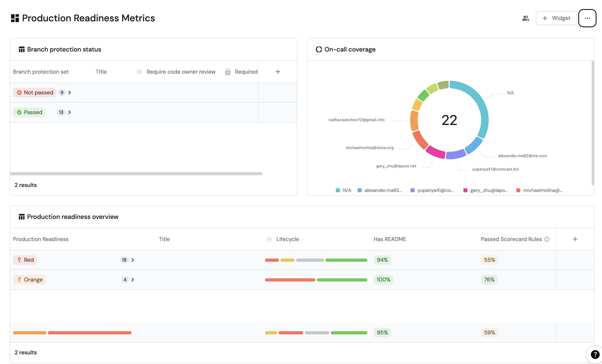Viewport: 602px width, 364px height.
Task: Click the users share icon
Action: [x=525, y=18]
